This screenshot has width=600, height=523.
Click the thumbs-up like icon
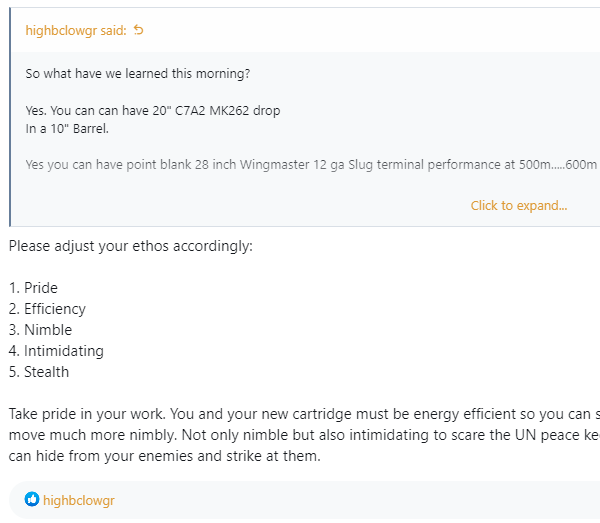click(32, 499)
